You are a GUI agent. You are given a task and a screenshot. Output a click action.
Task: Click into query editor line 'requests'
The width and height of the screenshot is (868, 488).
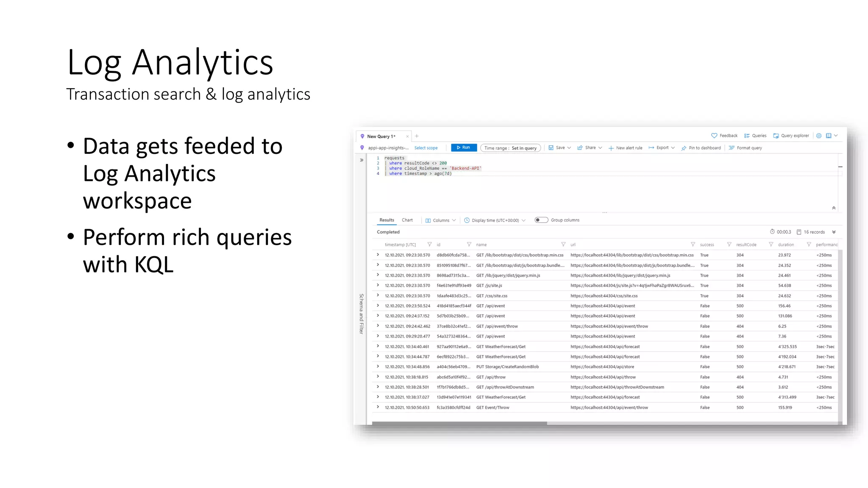tap(394, 158)
